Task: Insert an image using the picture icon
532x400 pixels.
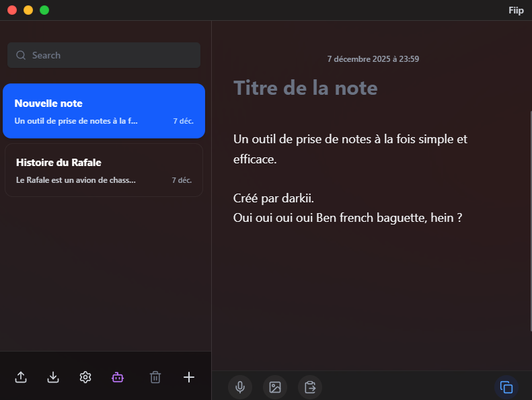Action: (x=274, y=387)
